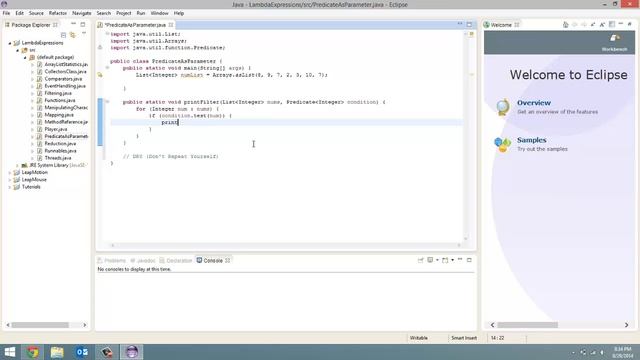
Task: Expand the LeapMotion project
Action: [10, 173]
